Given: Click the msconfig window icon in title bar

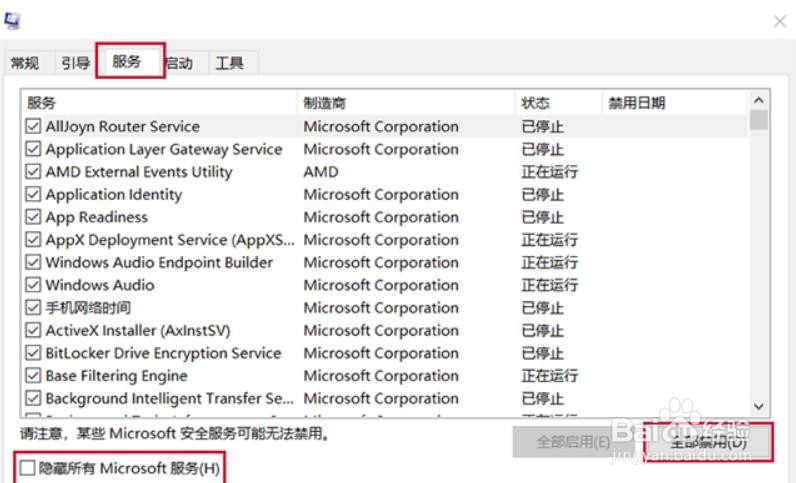Looking at the screenshot, I should [13, 18].
